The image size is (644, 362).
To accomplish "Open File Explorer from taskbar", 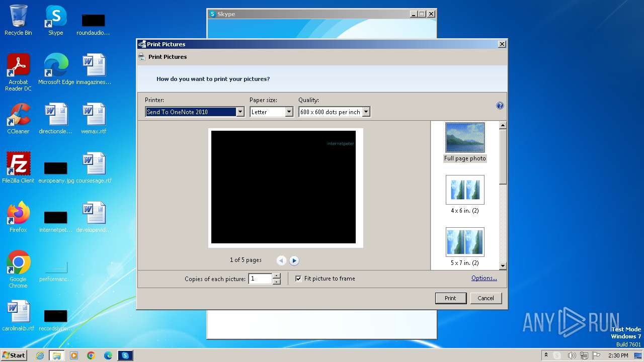I will tap(57, 355).
